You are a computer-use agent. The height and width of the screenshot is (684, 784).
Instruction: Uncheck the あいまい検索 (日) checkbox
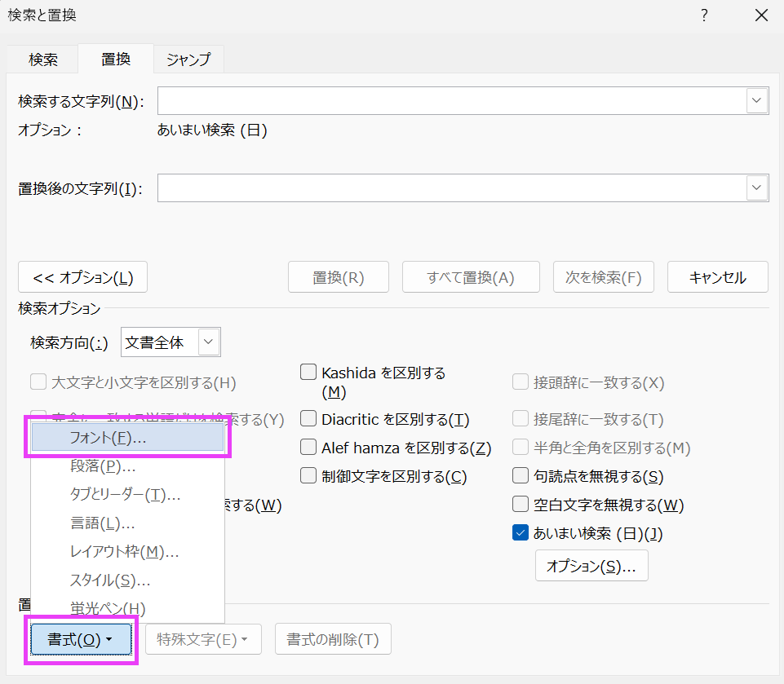[520, 533]
